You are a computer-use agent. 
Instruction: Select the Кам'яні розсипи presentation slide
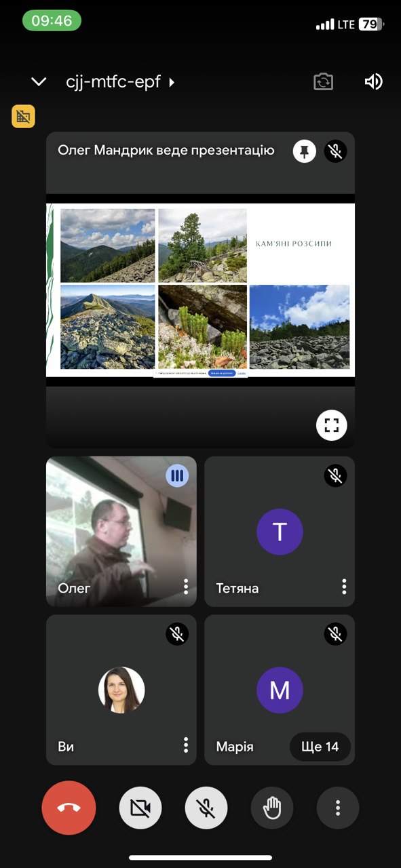200,290
